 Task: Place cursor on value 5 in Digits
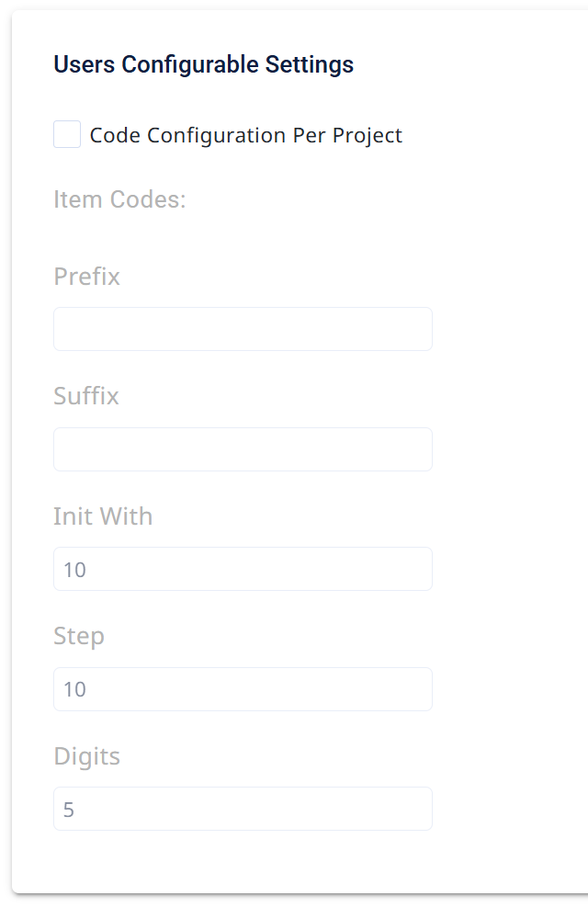click(x=68, y=810)
